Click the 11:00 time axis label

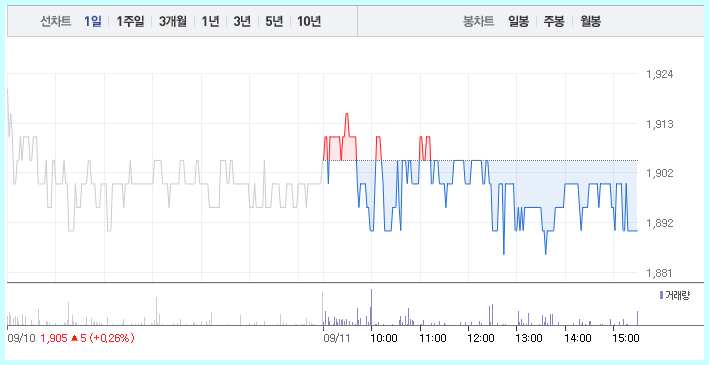(x=433, y=338)
